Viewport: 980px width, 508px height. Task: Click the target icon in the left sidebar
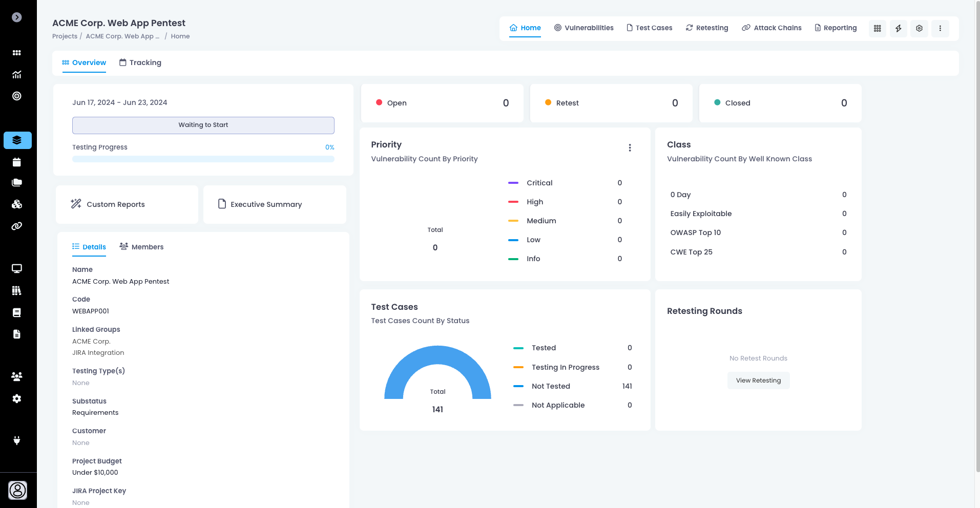click(17, 96)
